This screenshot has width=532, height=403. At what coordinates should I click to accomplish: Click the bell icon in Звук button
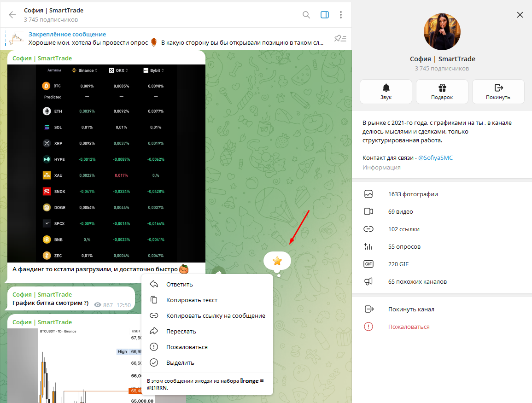click(386, 88)
